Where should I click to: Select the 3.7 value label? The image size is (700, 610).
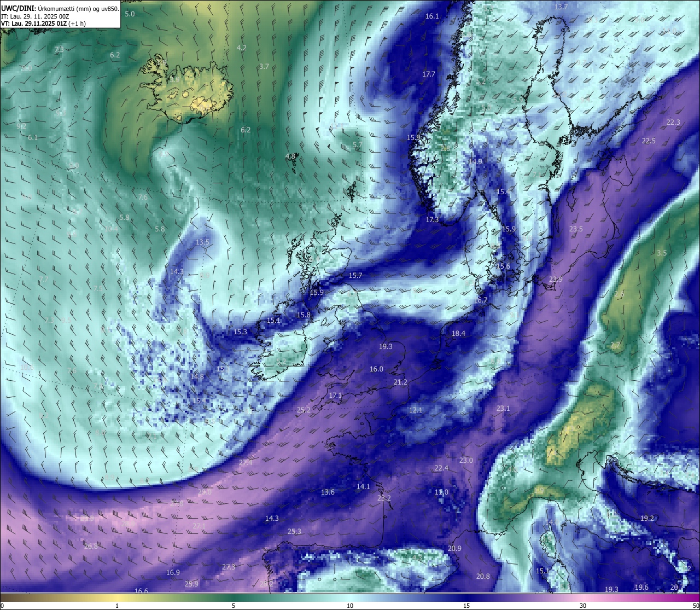click(264, 66)
